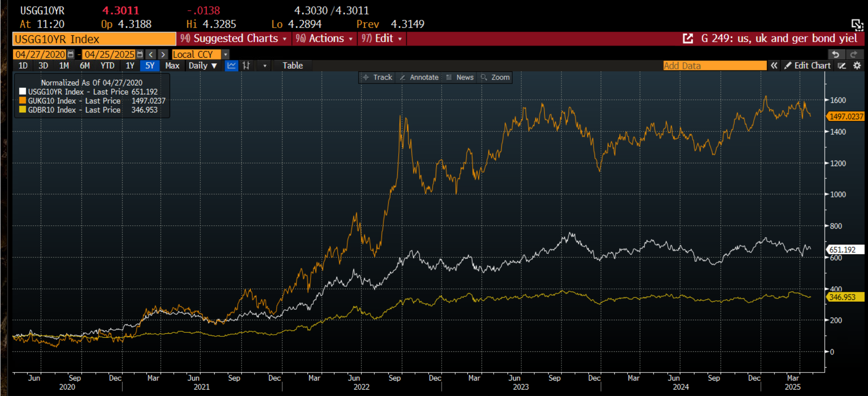The width and height of the screenshot is (868, 396).
Task: Select the YTD time range
Action: (x=108, y=65)
